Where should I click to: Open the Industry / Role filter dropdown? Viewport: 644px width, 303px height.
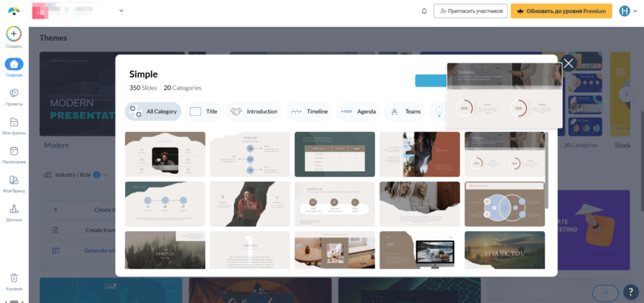(76, 175)
